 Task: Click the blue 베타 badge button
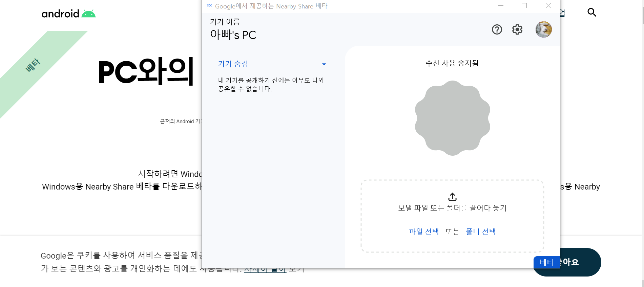[x=546, y=262]
